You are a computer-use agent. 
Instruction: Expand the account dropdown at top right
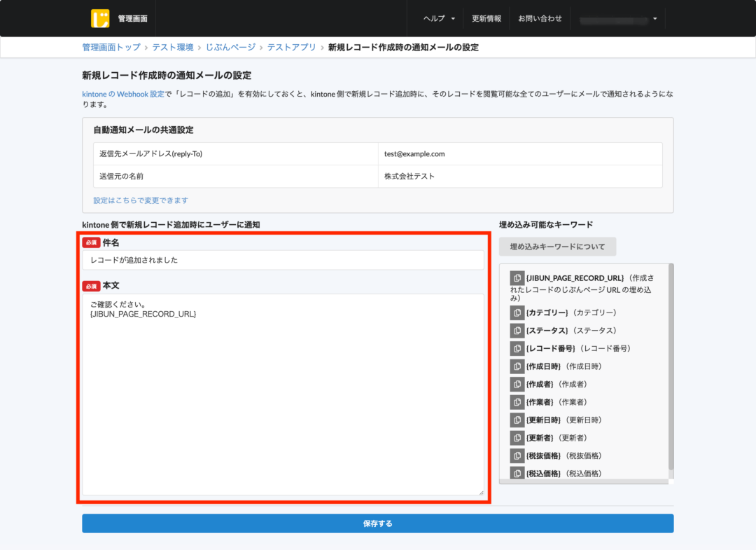(619, 18)
